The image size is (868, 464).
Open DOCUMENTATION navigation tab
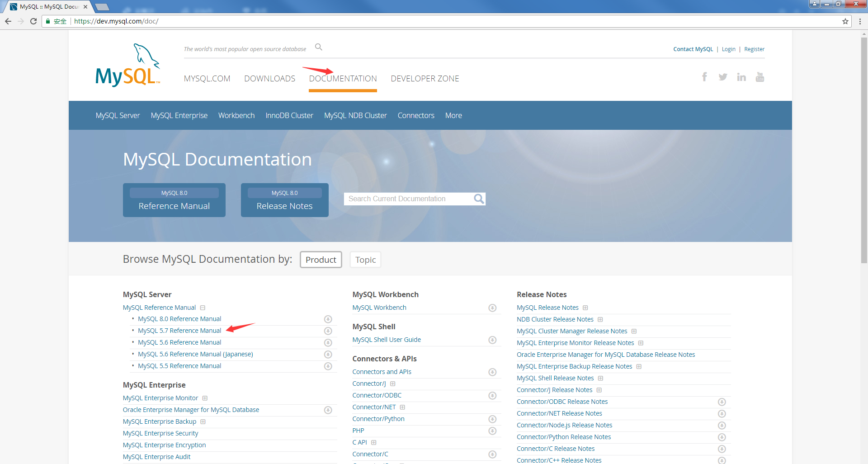[343, 79]
